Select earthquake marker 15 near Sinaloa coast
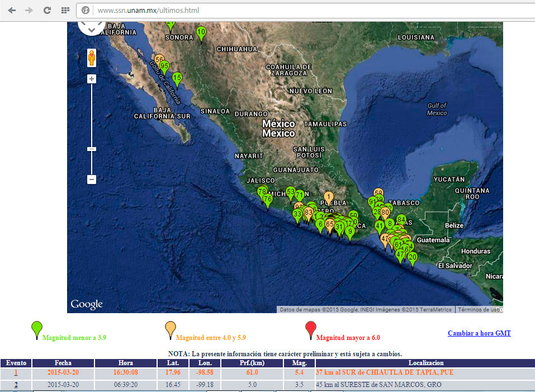 point(177,79)
